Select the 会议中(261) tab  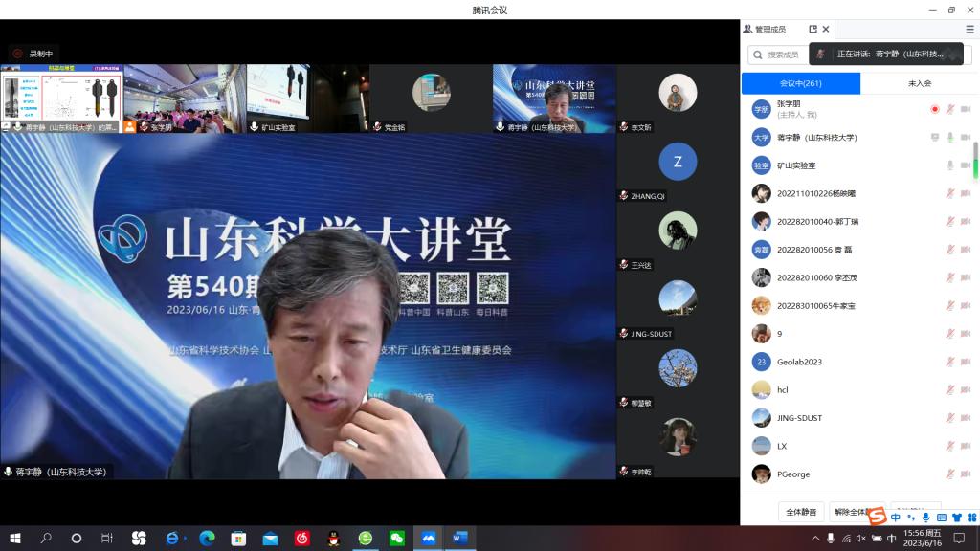pyautogui.click(x=800, y=83)
